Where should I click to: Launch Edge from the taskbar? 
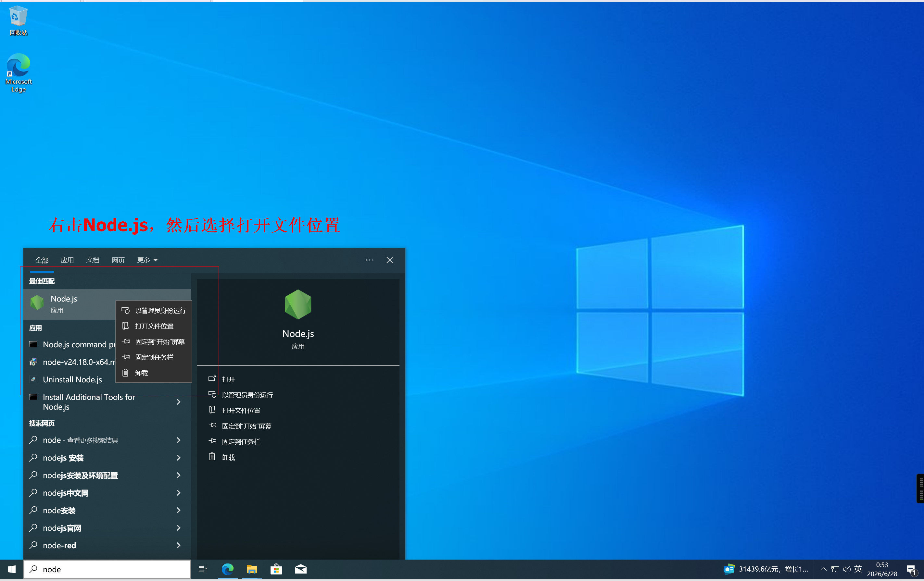[228, 569]
